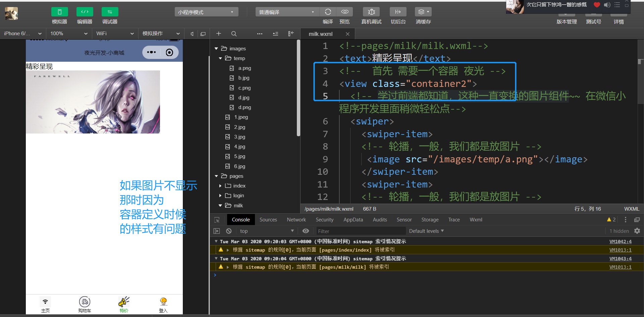Tap the special offer megaphone tab

pos(124,305)
